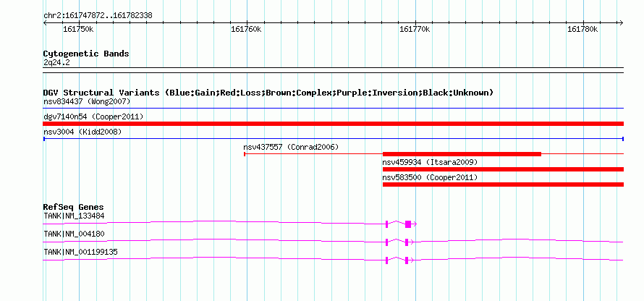Click the right arrowhead of the ruler
Viewport: 644px width, 301px height.
click(x=622, y=22)
